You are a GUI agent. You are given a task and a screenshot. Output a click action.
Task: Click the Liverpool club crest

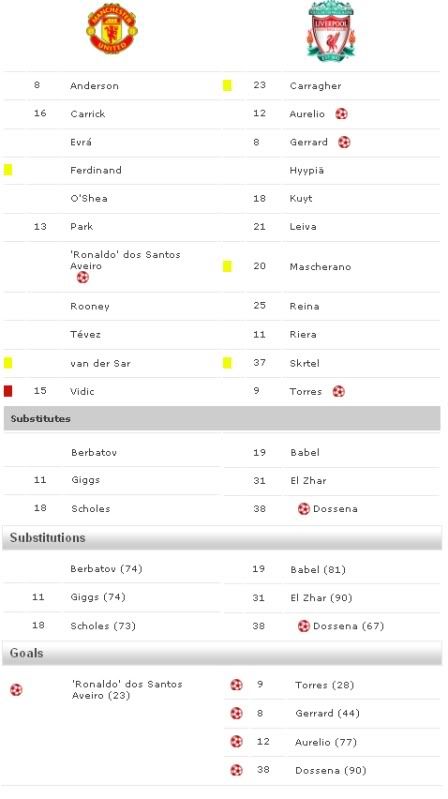tap(331, 32)
